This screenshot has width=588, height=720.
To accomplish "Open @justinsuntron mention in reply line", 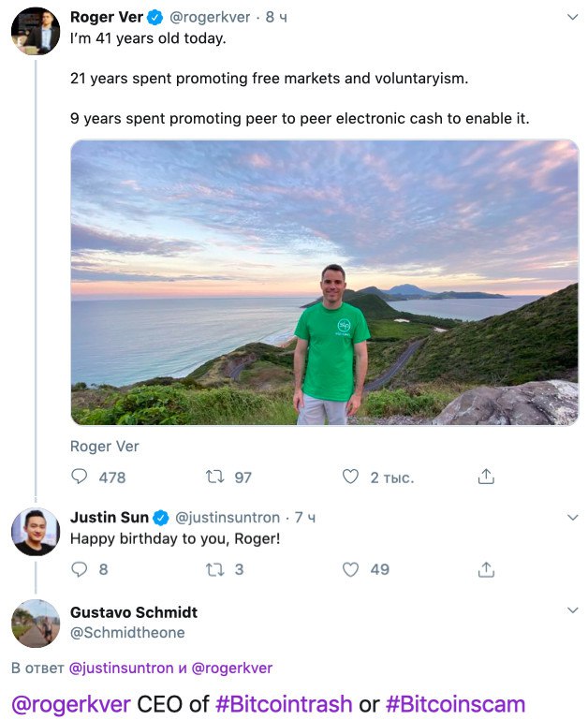I will 122,668.
